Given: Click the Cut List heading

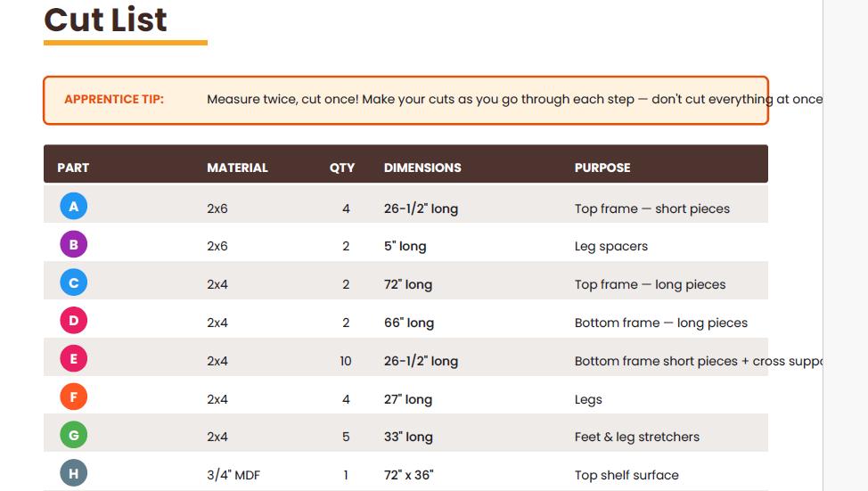Looking at the screenshot, I should coord(105,20).
